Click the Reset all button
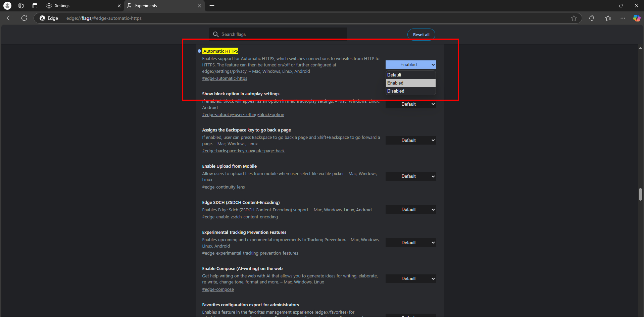The image size is (644, 317). click(x=421, y=35)
